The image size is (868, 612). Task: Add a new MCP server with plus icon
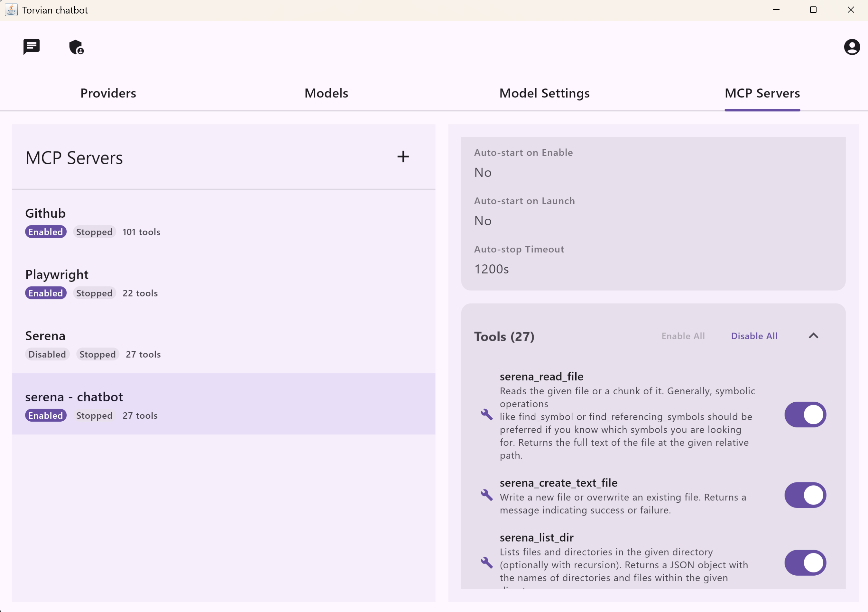click(x=403, y=157)
